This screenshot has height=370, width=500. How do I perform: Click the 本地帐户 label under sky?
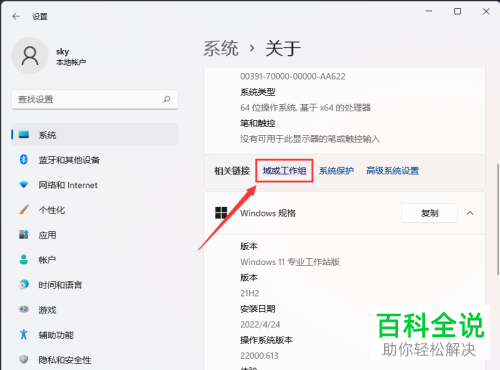coord(71,62)
